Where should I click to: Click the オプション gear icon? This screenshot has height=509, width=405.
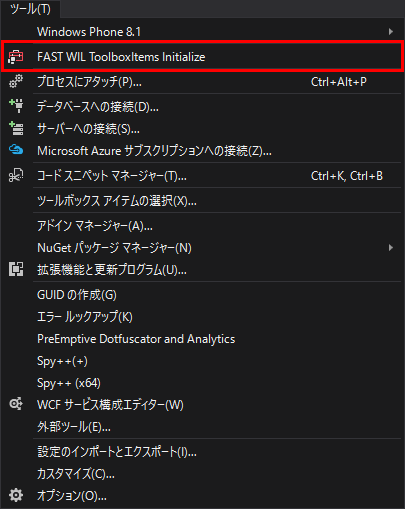[16, 496]
